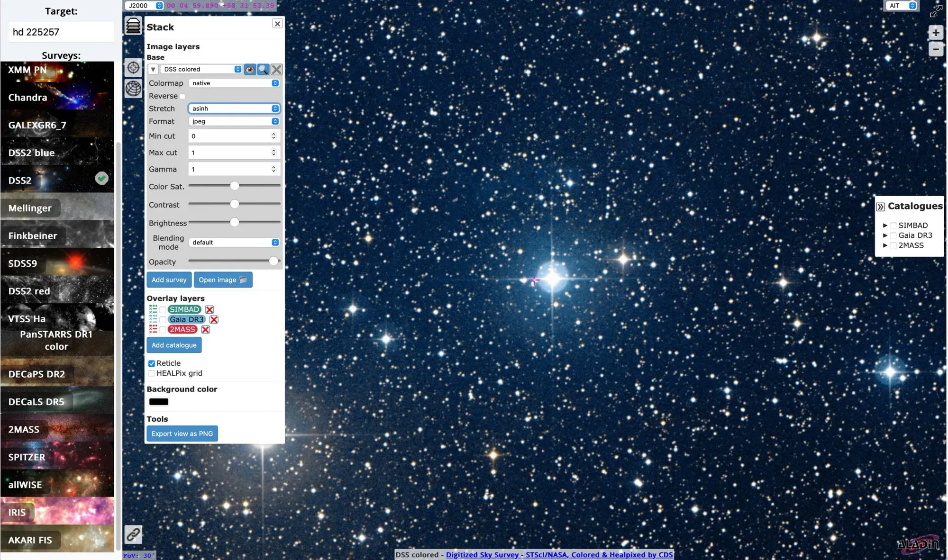
Task: Open the Stretch dropdown showing asinh
Action: coord(234,108)
